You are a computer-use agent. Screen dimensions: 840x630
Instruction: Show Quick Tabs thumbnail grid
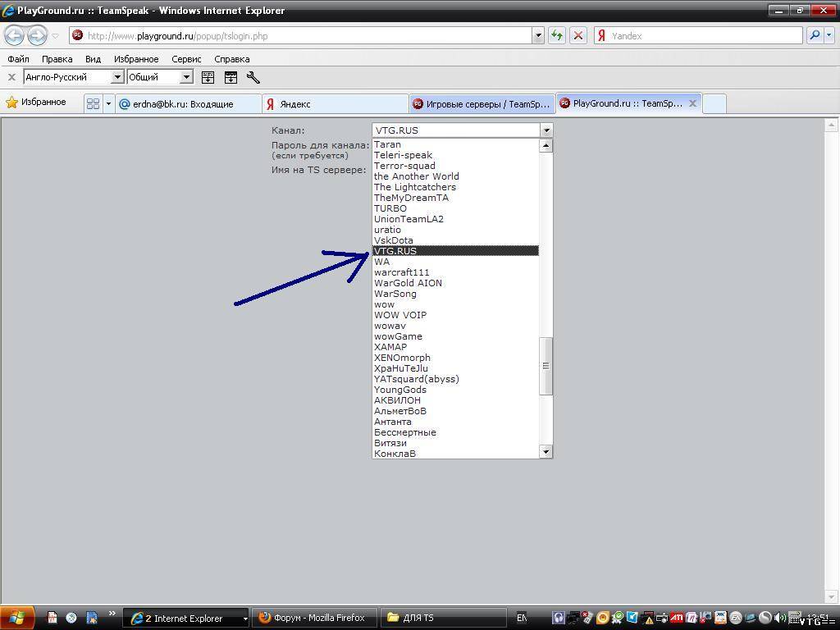(94, 103)
